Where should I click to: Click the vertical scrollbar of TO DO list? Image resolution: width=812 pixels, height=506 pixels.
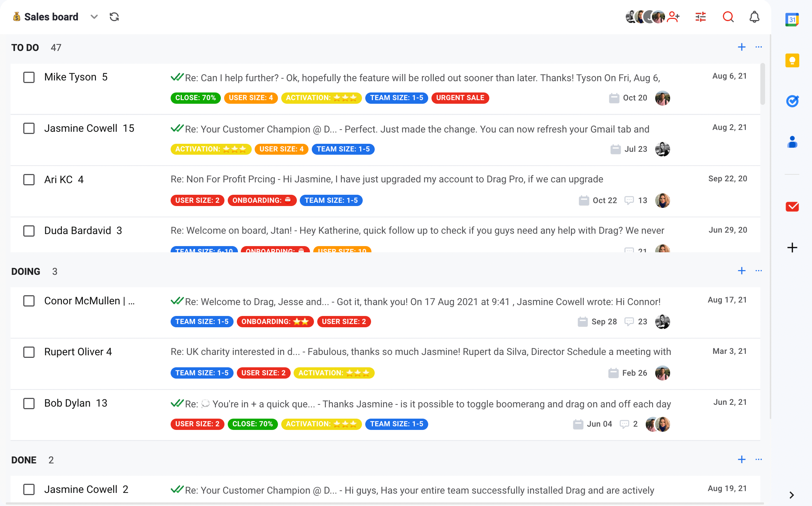tap(763, 84)
